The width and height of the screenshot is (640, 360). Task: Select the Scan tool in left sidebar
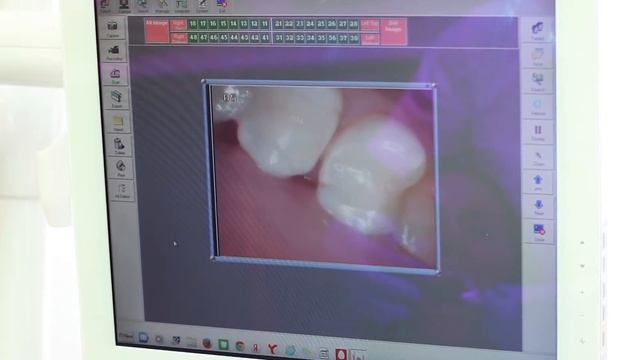pos(116,75)
